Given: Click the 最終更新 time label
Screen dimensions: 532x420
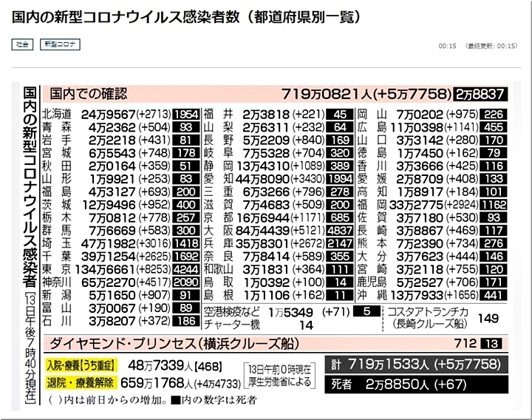Looking at the screenshot, I should pos(491,45).
